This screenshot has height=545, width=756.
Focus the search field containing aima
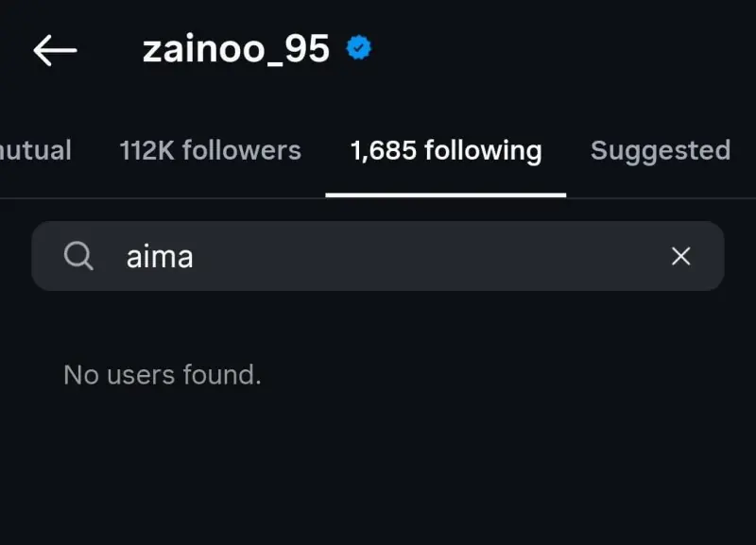pos(378,256)
